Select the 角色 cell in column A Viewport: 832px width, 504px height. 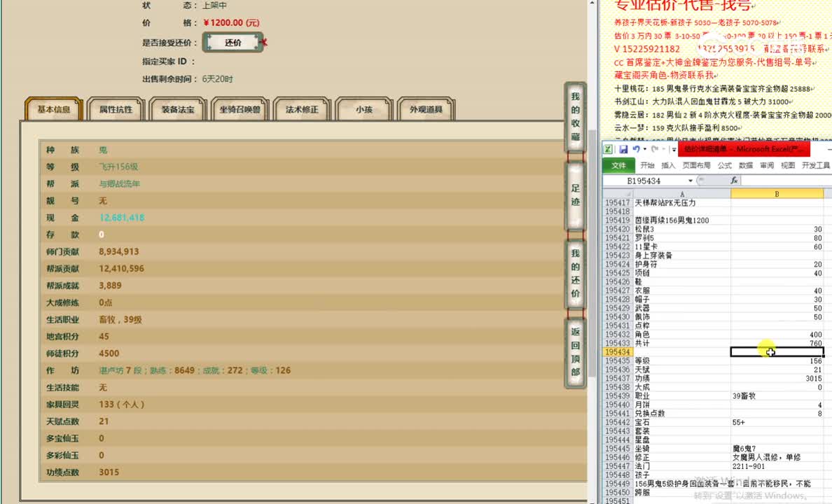(x=682, y=335)
